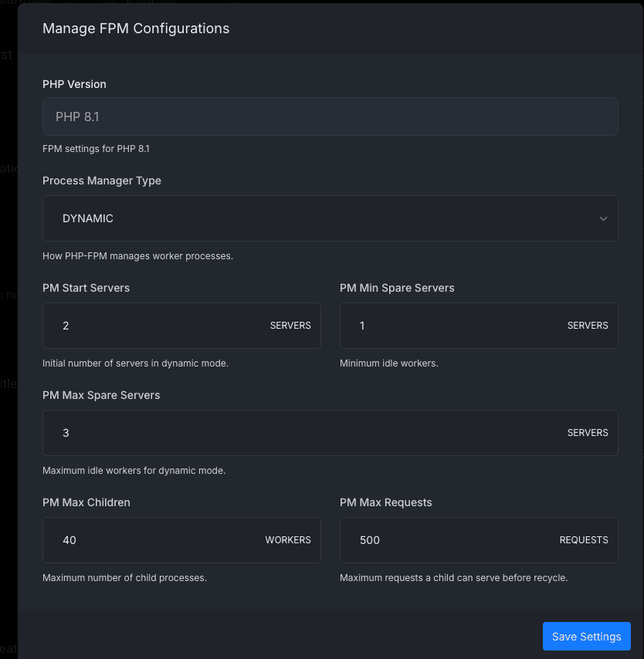Select the PM Min Spare Servers field
The height and width of the screenshot is (659, 644).
tap(452, 326)
